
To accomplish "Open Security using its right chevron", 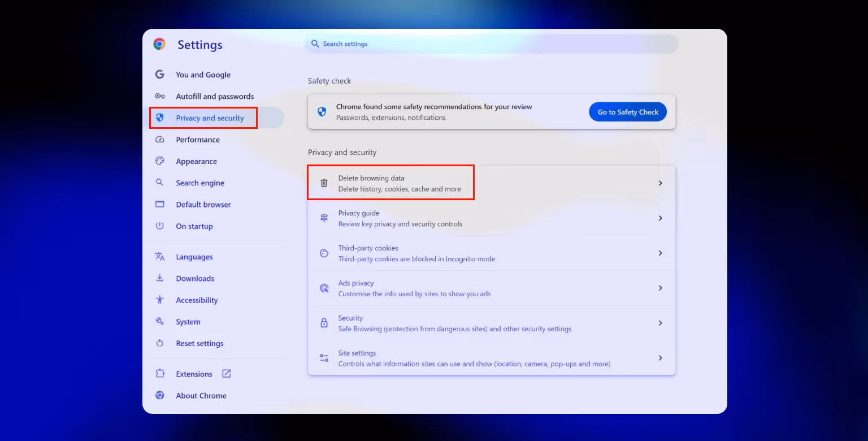I will click(660, 323).
